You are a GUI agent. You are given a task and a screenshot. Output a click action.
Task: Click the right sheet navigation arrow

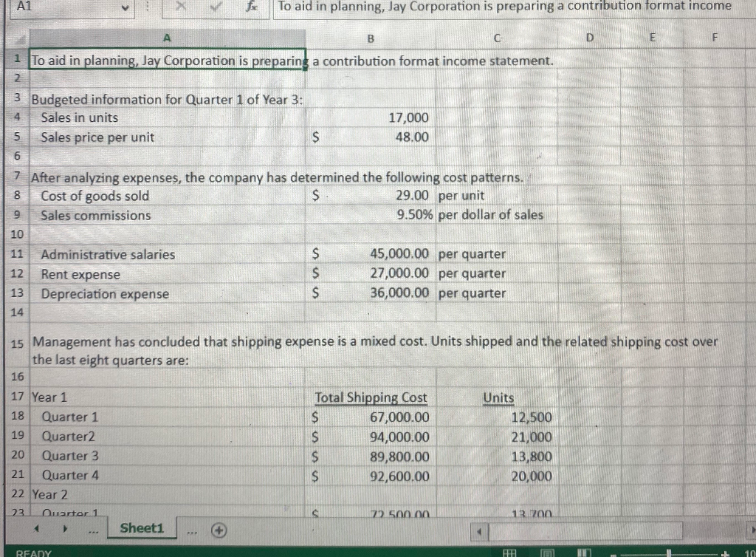pos(65,529)
